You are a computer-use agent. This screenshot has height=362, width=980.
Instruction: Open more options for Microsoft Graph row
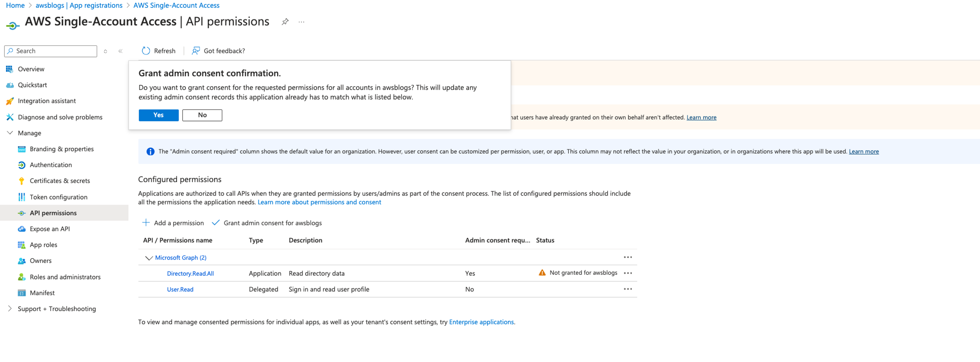[x=627, y=257]
